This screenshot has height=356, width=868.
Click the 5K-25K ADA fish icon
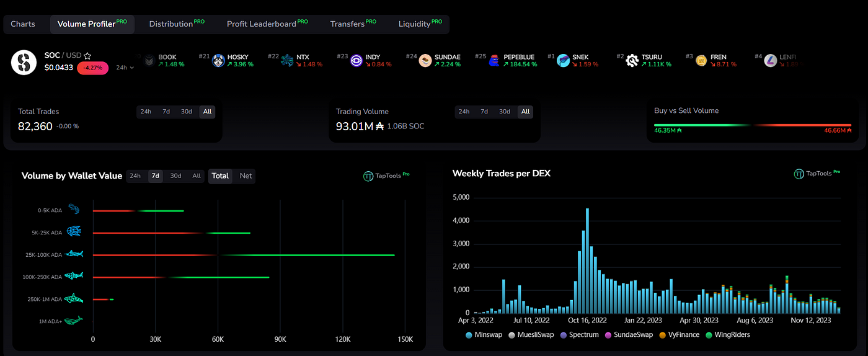point(74,231)
